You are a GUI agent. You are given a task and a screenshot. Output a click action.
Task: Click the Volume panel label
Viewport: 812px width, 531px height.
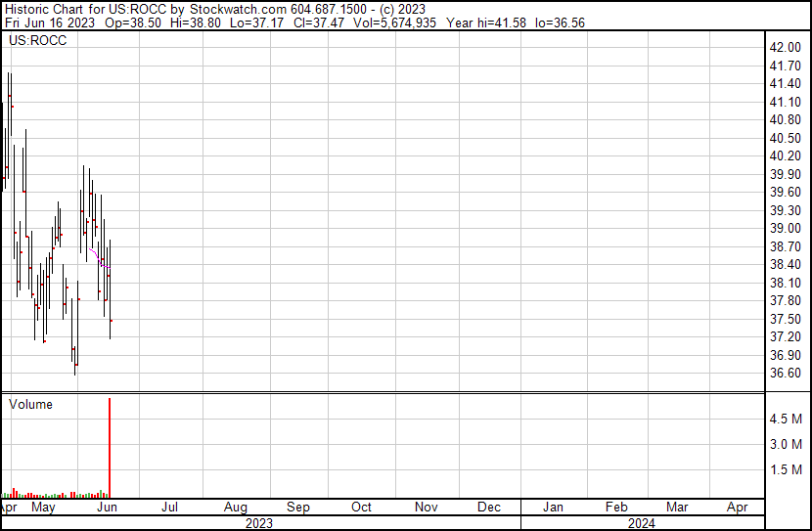pos(30,405)
